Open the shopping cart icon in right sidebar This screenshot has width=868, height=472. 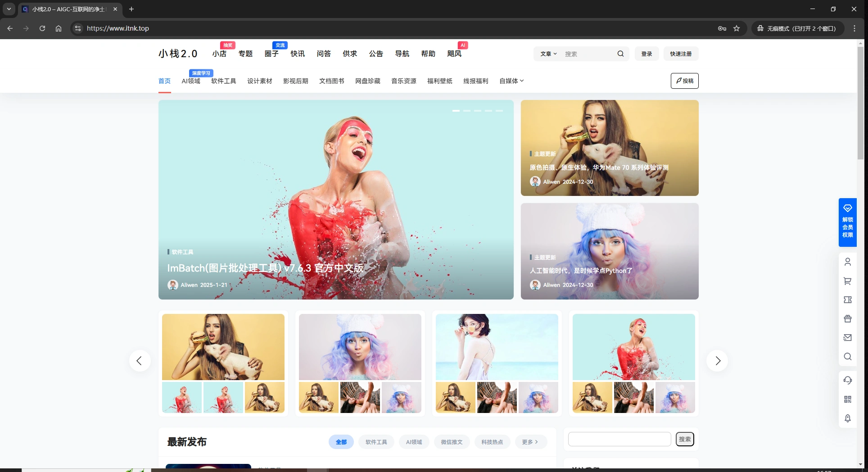[x=847, y=281]
